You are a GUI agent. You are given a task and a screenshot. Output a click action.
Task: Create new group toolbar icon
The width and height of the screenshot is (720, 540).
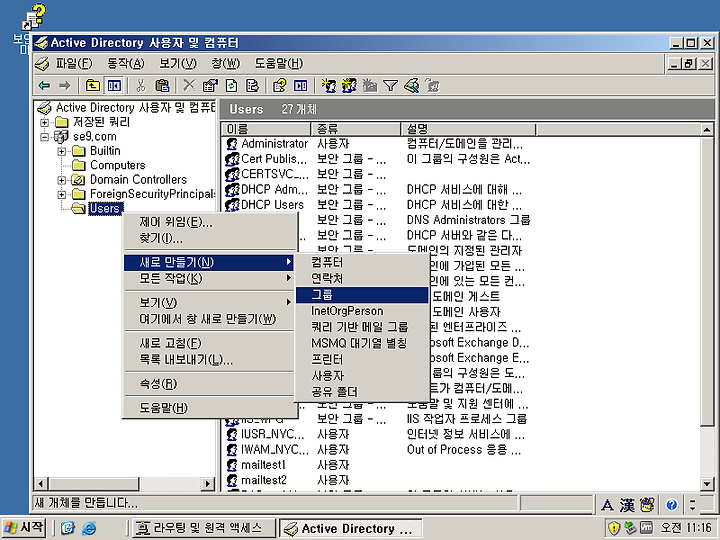pos(349,85)
